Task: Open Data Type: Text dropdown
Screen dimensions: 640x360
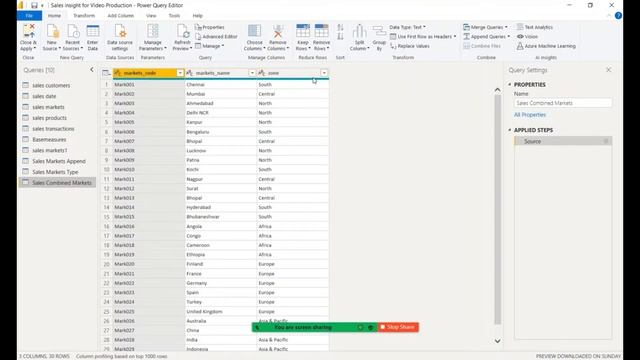Action: [407, 27]
